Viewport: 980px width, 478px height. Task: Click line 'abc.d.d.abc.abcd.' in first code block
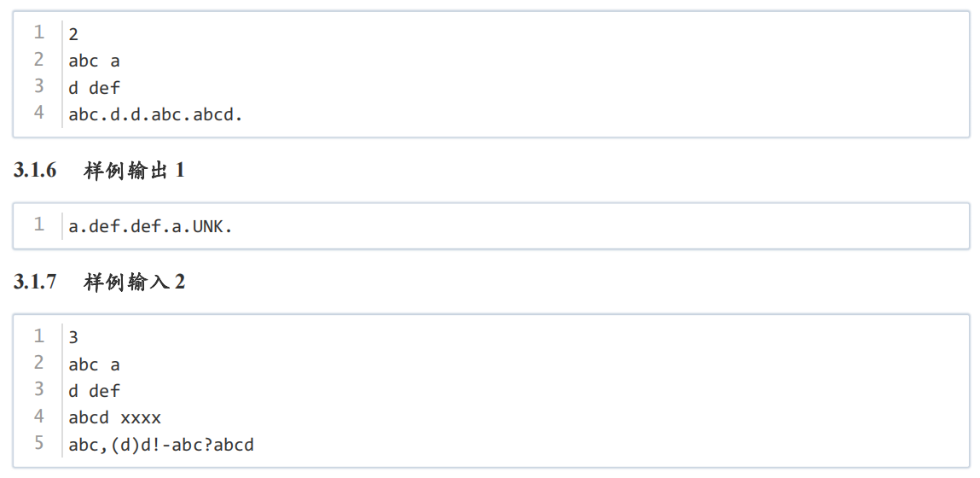tap(155, 115)
